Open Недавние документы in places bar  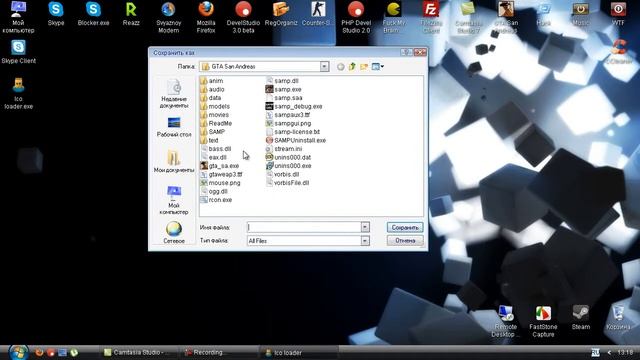pos(174,94)
